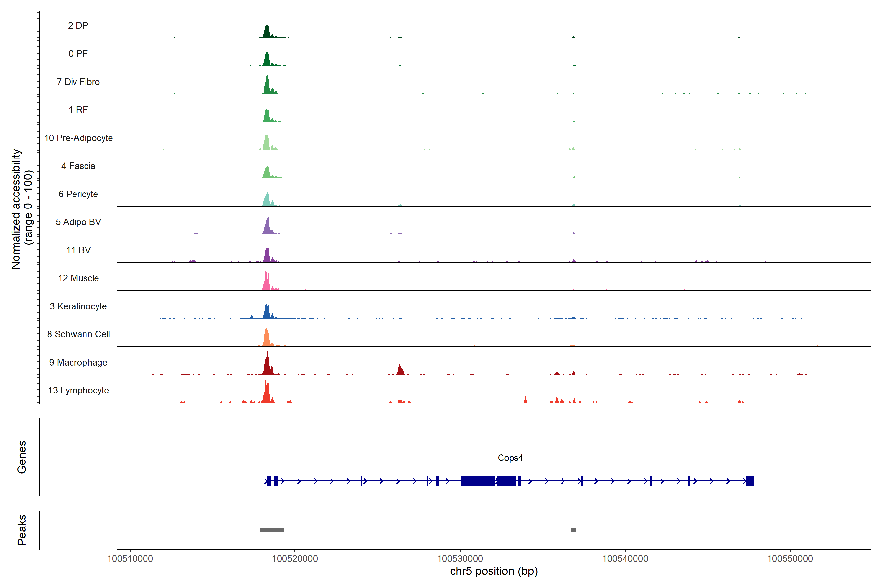Click the largest Cops4 exon block
882x588 pixels.
[x=477, y=481]
